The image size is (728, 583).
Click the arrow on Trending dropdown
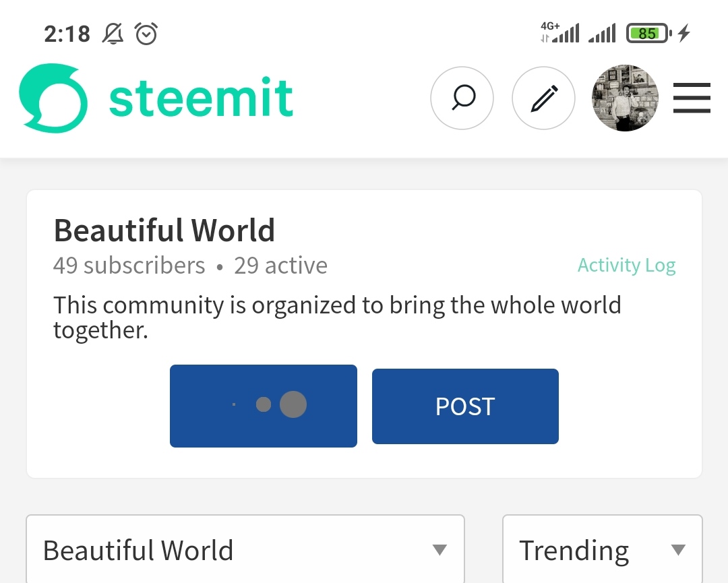[678, 550]
